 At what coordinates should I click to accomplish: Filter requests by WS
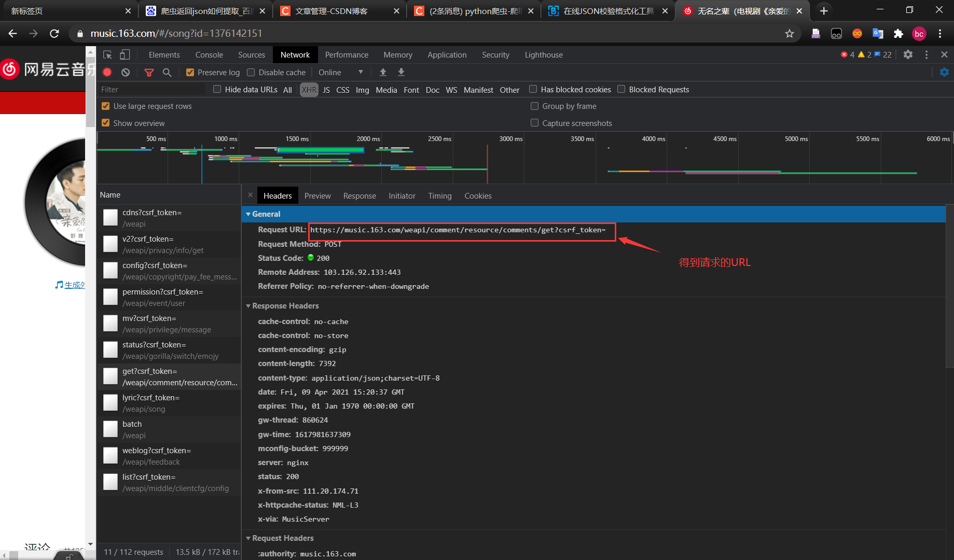[x=451, y=90]
